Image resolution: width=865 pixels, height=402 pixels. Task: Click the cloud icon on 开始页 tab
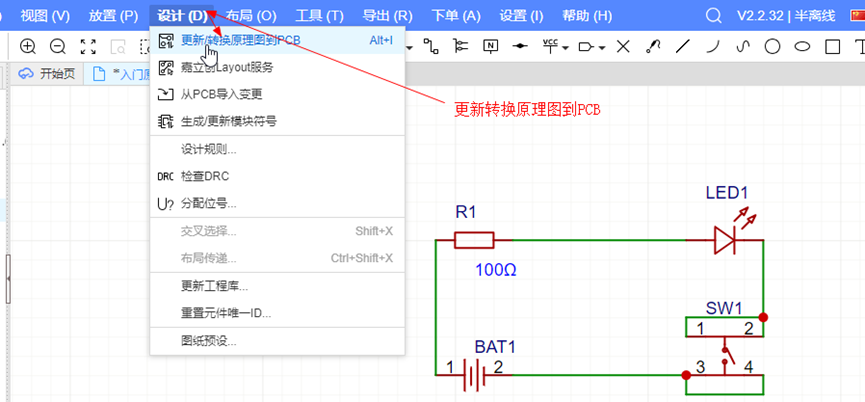[26, 74]
